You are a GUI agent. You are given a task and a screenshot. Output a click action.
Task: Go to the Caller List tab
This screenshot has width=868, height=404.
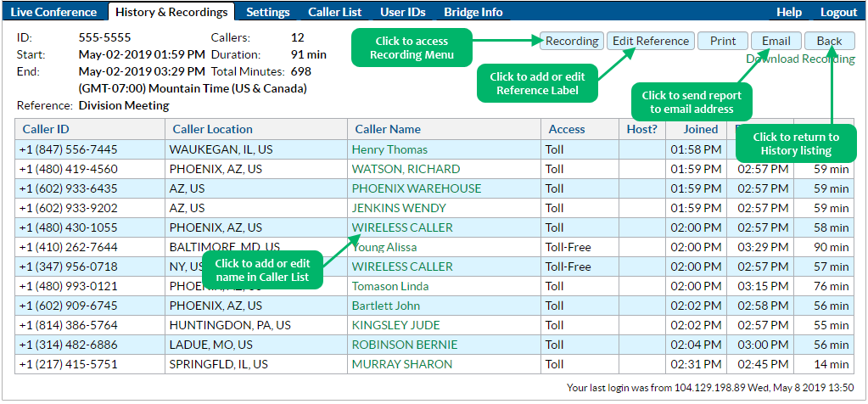click(333, 12)
